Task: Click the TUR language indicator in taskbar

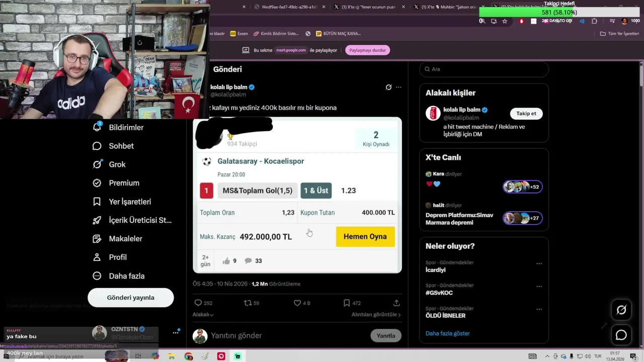Action: 598,356
